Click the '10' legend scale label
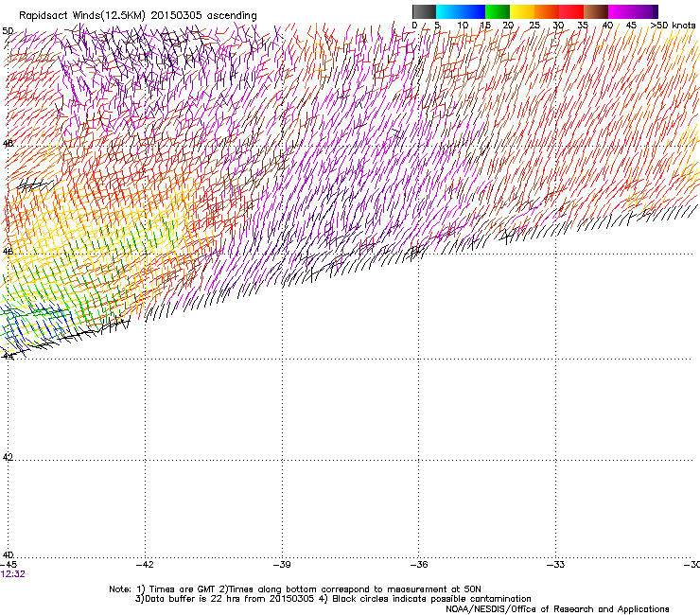 (463, 26)
